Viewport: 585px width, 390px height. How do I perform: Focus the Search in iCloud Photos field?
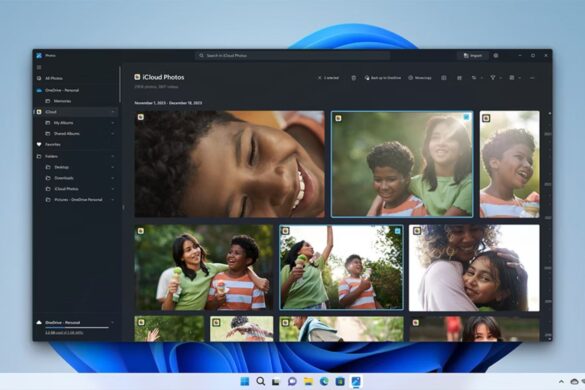[292, 56]
